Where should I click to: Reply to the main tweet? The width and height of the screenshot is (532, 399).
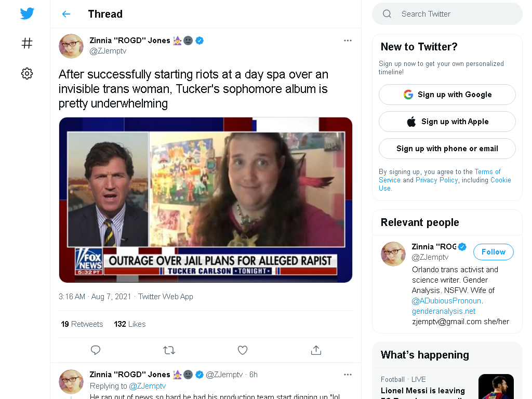tap(96, 350)
